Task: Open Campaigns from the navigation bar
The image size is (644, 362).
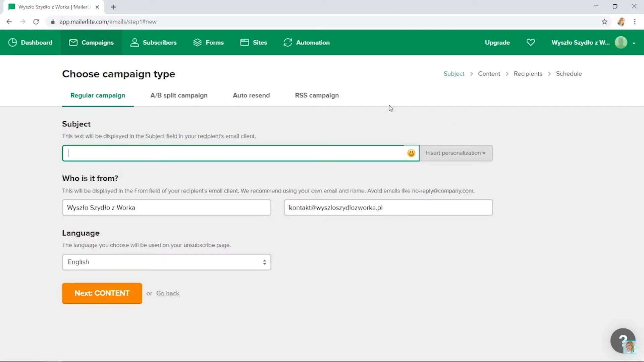Action: pos(91,43)
